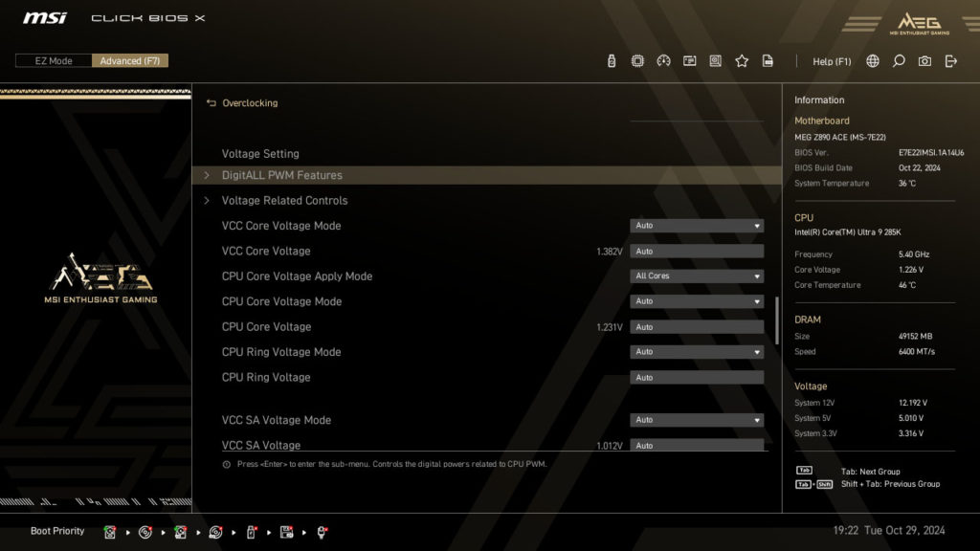Click the Voltage Setting heading

coord(260,154)
